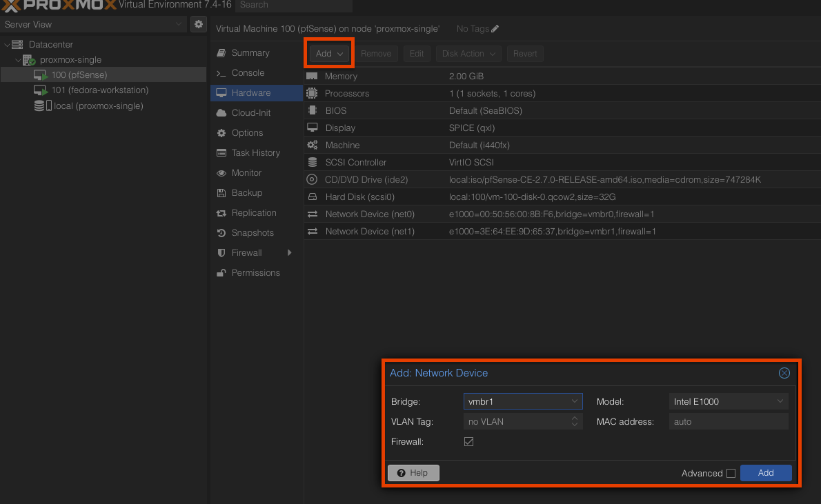
Task: Click the Hard Disk drive icon
Action: pos(313,196)
